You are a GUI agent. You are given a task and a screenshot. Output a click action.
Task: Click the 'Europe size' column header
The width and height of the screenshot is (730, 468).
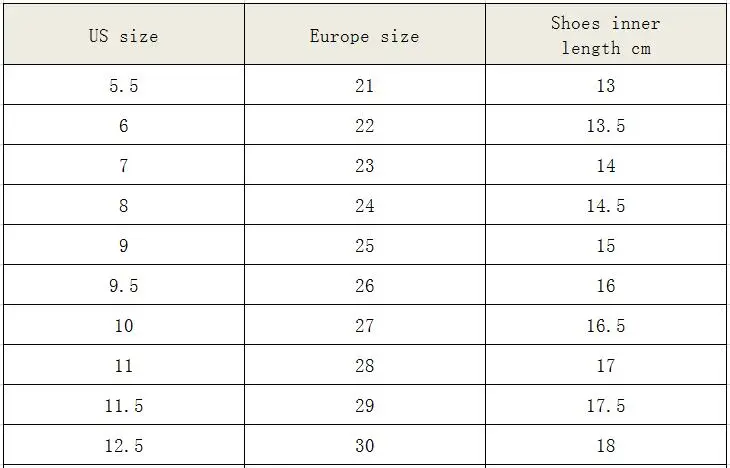[x=365, y=34]
